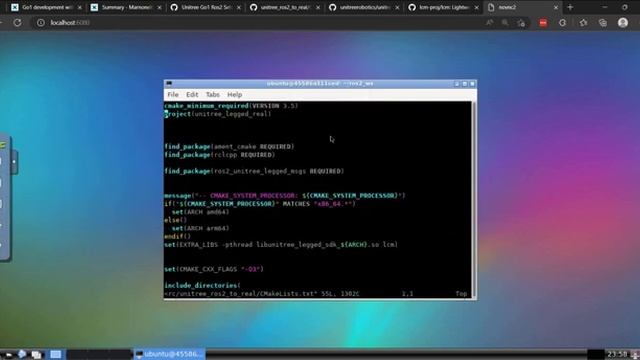Click the zoom magnifier icon in address bar
The height and width of the screenshot is (360, 640).
point(505,23)
